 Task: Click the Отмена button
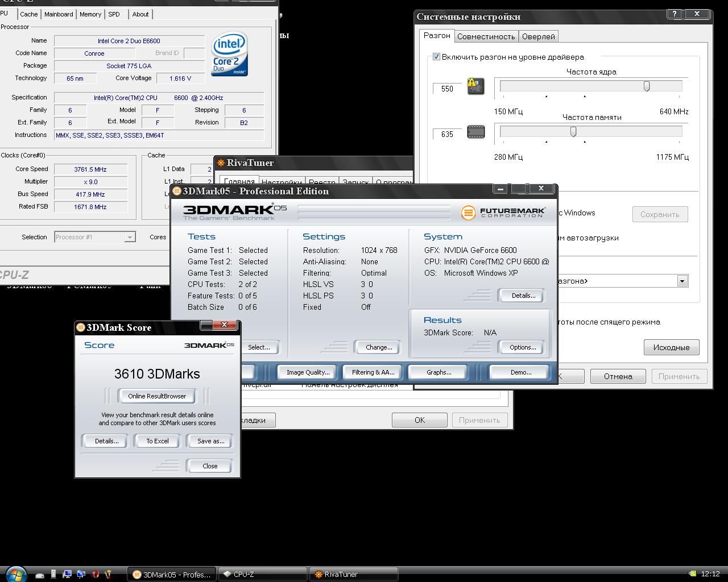618,376
